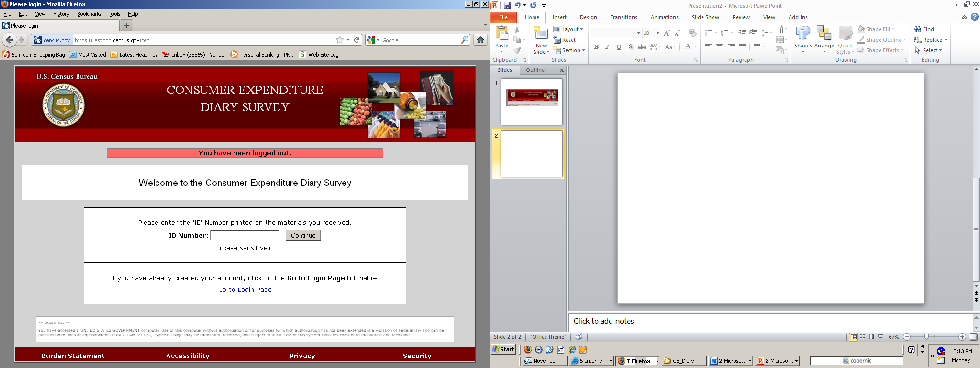This screenshot has height=368, width=980.
Task: Open Firefox Bookmarks menu
Action: (89, 14)
